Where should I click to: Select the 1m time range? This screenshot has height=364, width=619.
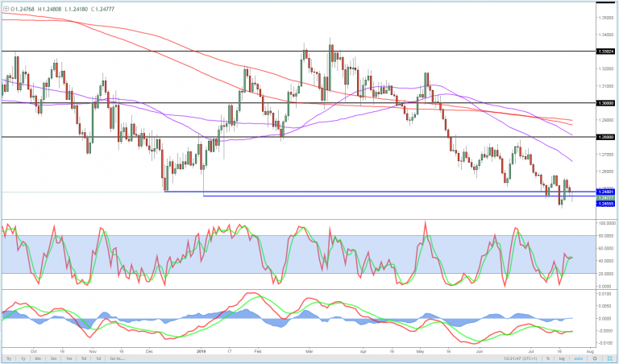coord(69,358)
